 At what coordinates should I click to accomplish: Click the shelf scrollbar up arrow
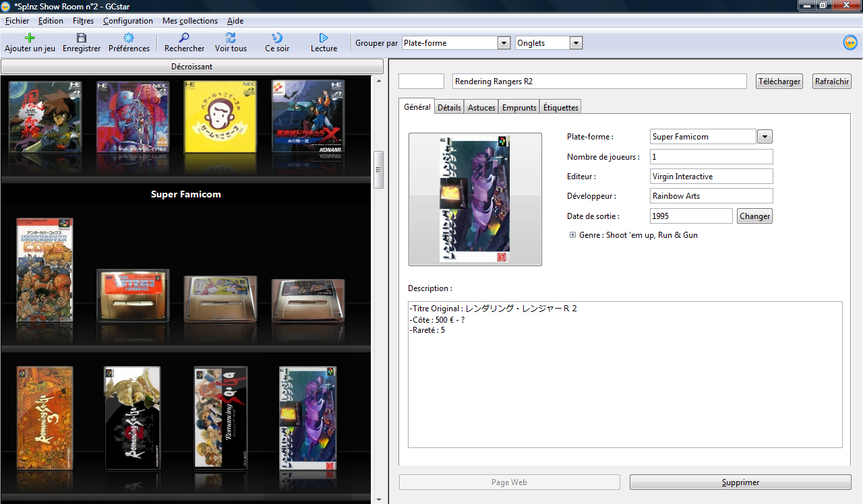point(378,81)
